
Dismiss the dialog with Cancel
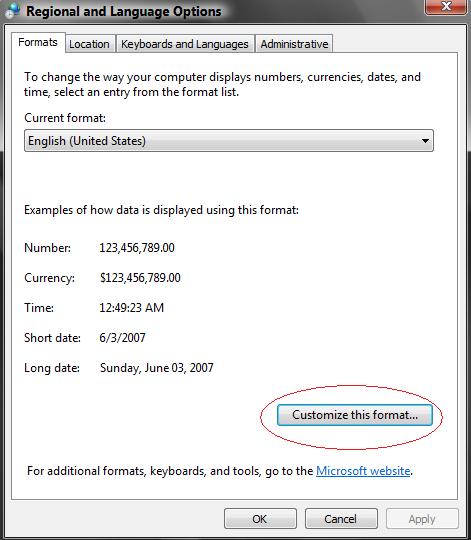(341, 519)
